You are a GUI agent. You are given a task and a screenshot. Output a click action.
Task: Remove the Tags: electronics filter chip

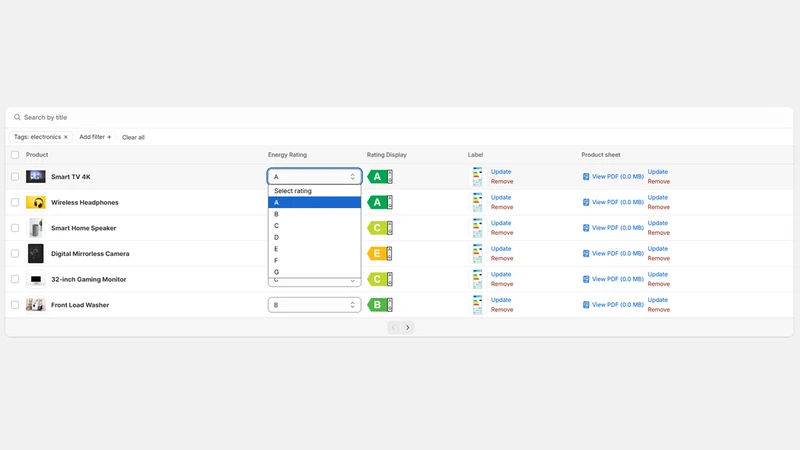click(66, 137)
